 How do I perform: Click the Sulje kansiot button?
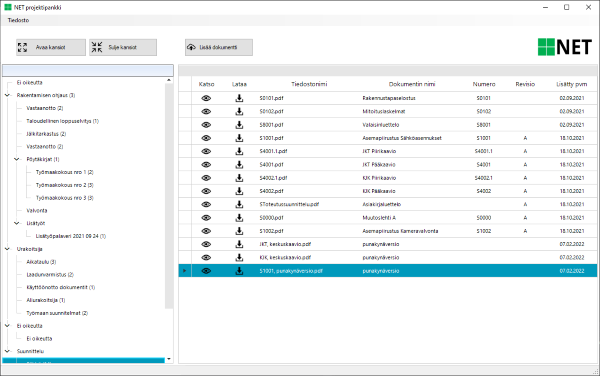point(123,47)
